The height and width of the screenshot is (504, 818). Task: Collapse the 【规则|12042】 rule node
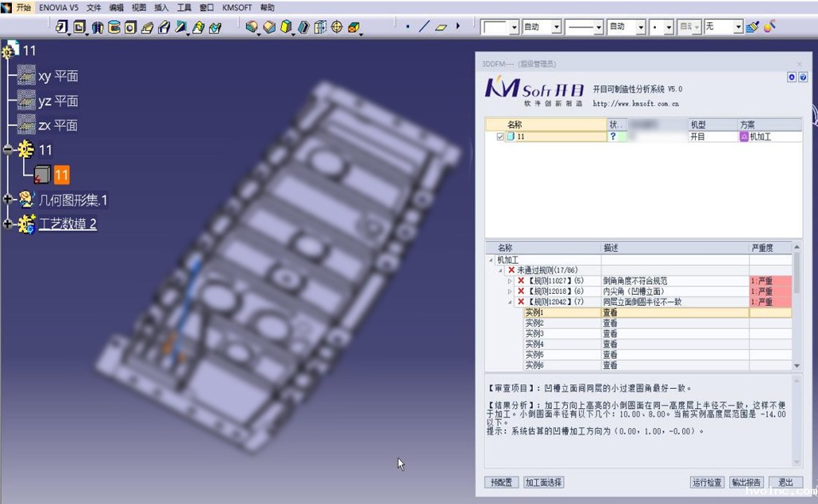(508, 303)
